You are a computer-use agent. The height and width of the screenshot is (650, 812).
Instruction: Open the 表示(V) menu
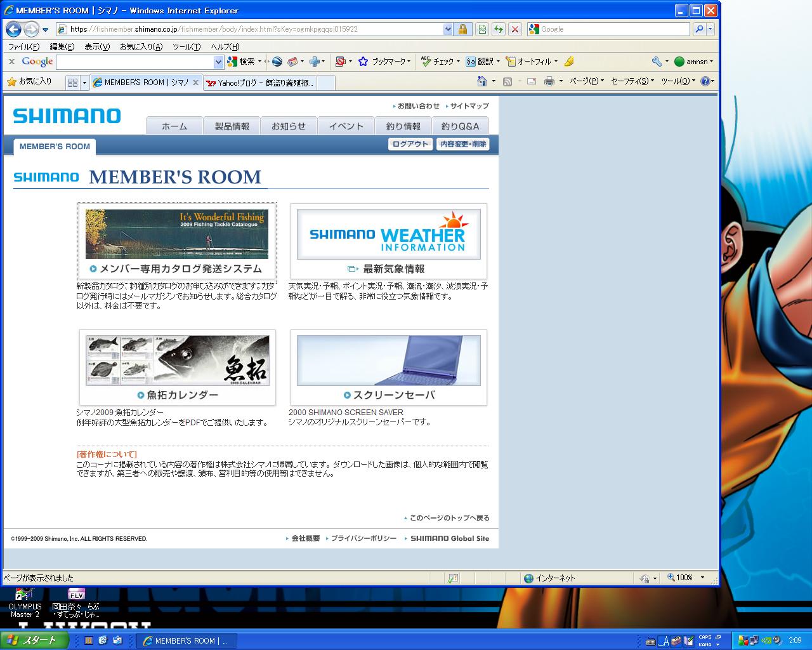pyautogui.click(x=97, y=46)
